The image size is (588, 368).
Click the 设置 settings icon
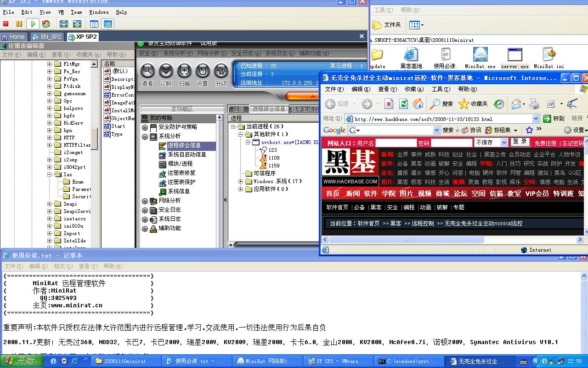tap(203, 71)
